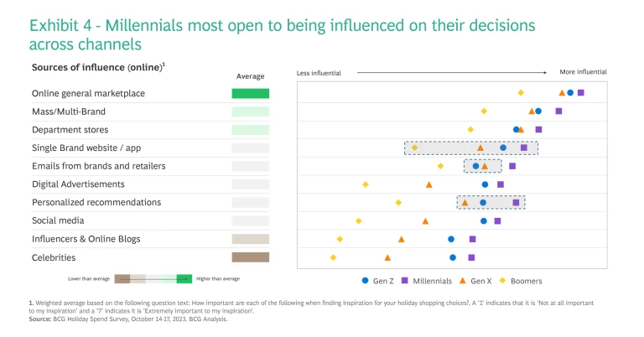
Task: Click the green Online general marketplace average bar
Action: [x=251, y=93]
